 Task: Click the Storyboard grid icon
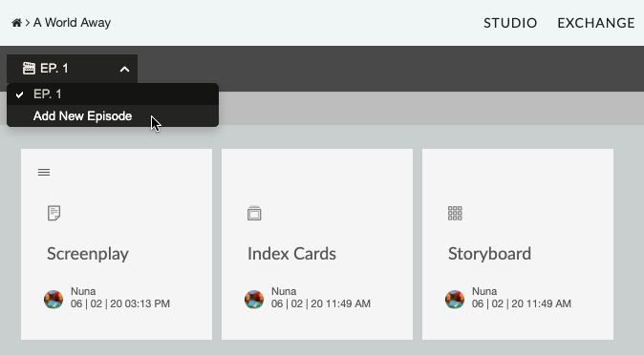455,214
